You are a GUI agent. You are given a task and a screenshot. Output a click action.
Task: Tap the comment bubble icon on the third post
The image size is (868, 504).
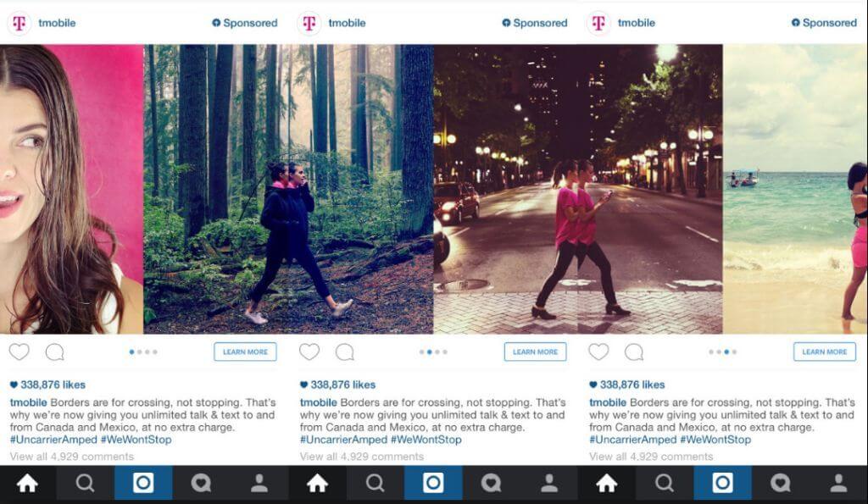634,352
